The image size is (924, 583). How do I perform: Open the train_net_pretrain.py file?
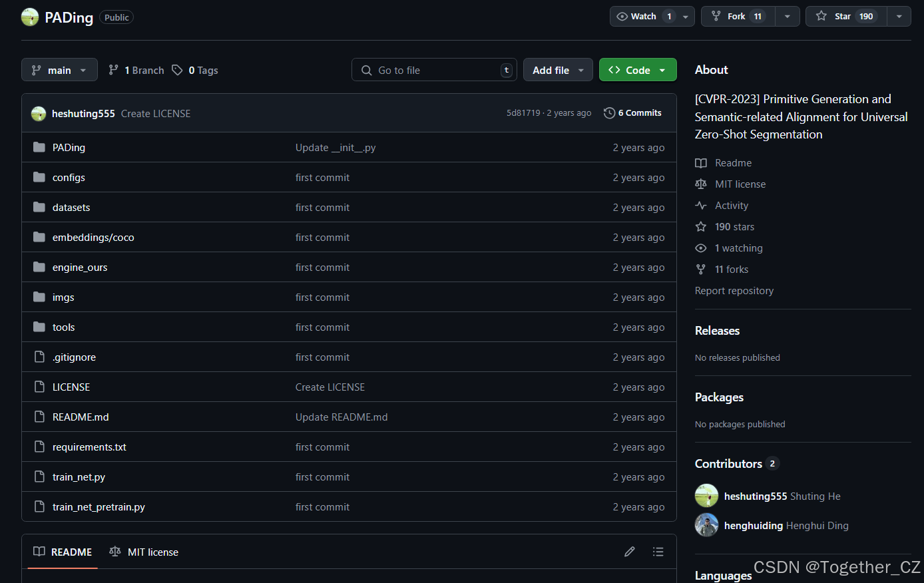(99, 507)
